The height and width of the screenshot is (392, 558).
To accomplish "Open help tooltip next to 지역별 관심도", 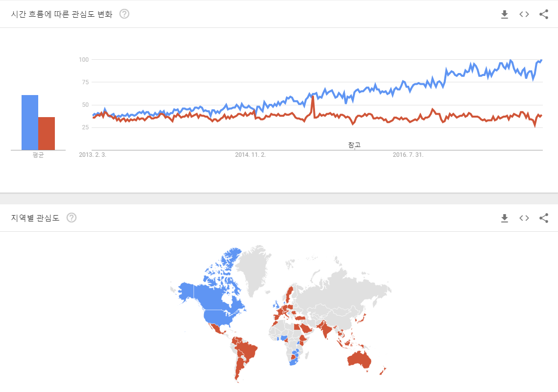I will (x=72, y=218).
